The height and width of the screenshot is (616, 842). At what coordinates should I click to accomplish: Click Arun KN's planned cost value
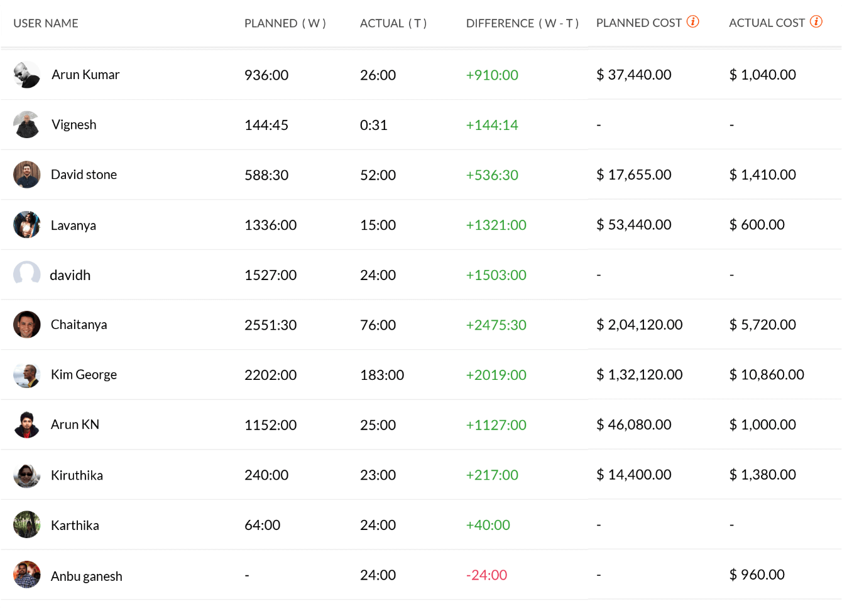click(633, 424)
